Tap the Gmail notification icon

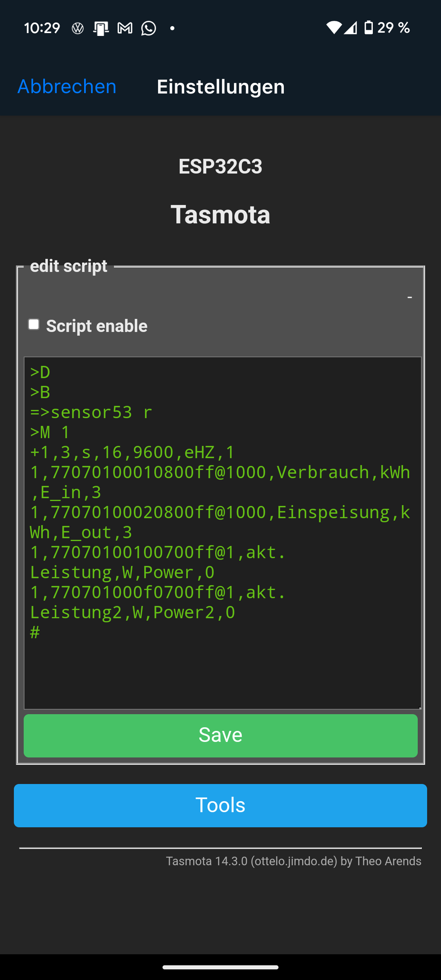coord(125,28)
